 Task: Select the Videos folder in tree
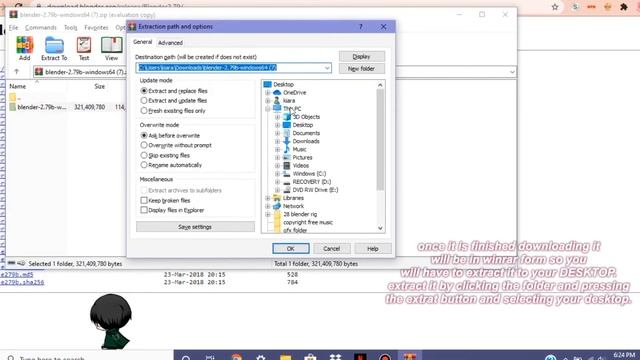300,166
